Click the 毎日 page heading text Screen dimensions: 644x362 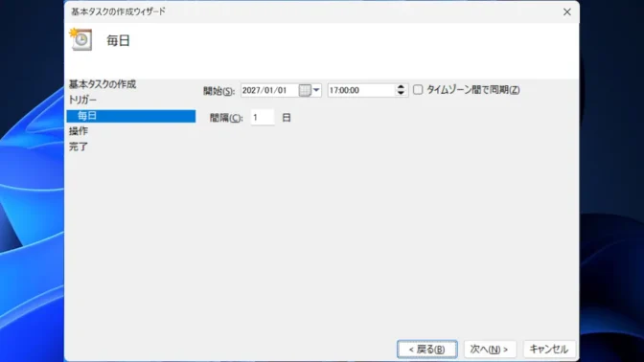(x=118, y=40)
